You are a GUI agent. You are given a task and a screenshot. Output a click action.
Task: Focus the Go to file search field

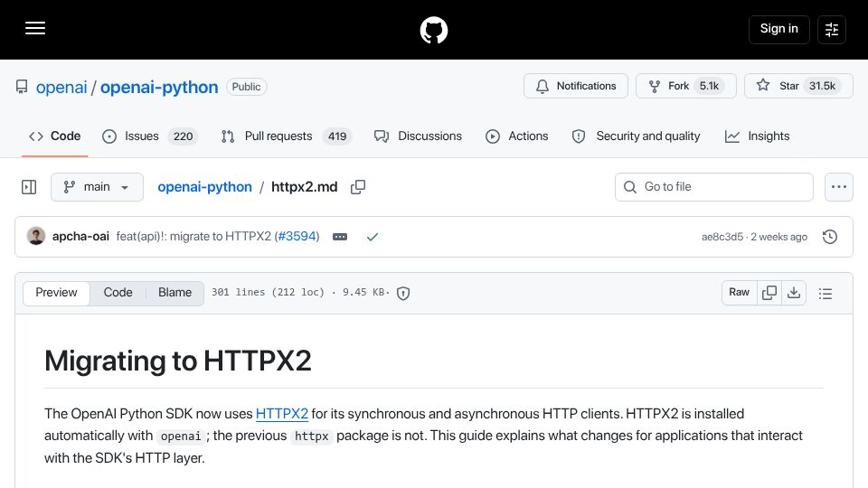pos(714,187)
